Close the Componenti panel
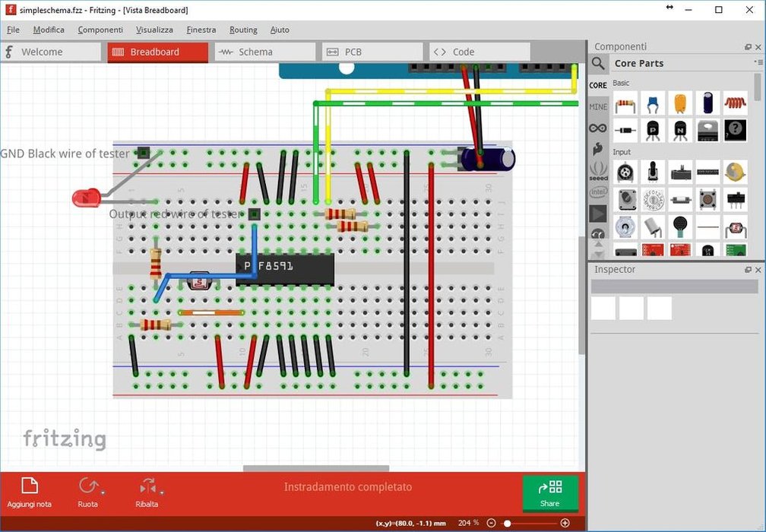Image resolution: width=766 pixels, height=532 pixels. click(758, 47)
